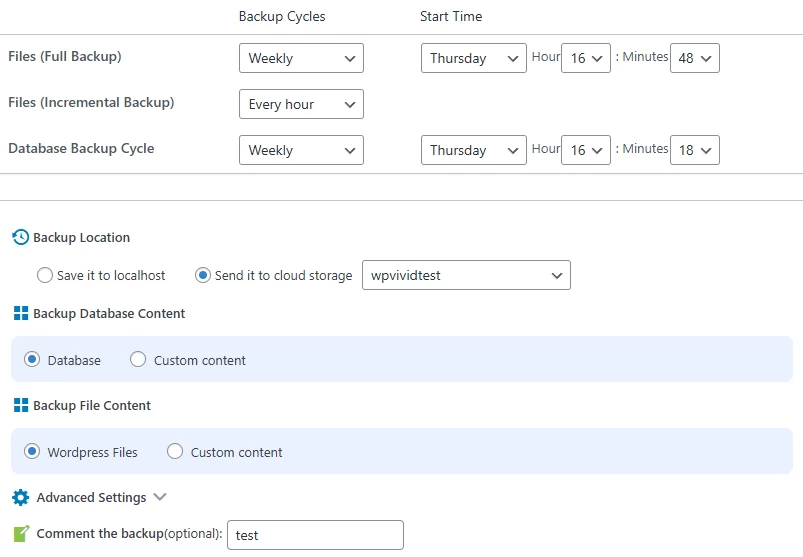Click the Start Time column header

pos(451,16)
